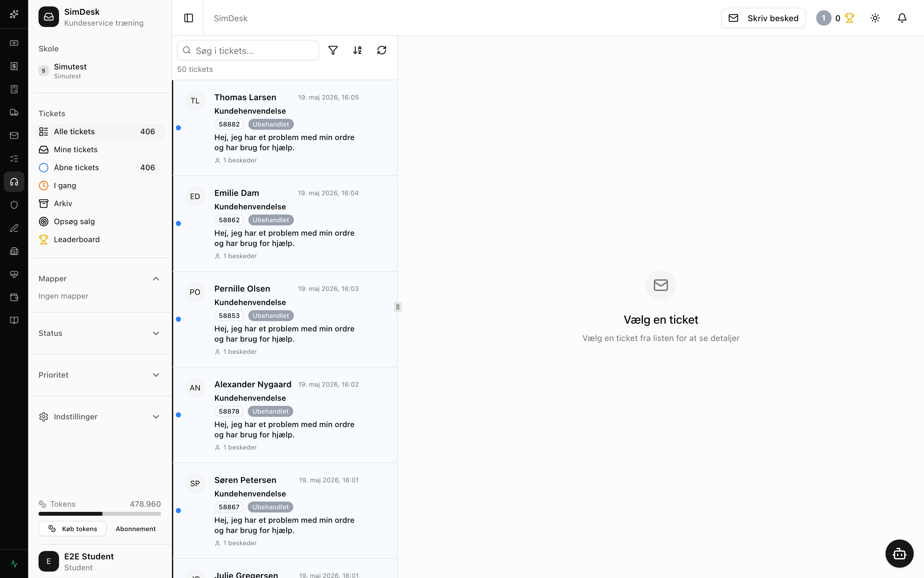Viewport: 924px width, 578px height.
Task: Click the SimDesk inbox logo
Action: [x=48, y=17]
